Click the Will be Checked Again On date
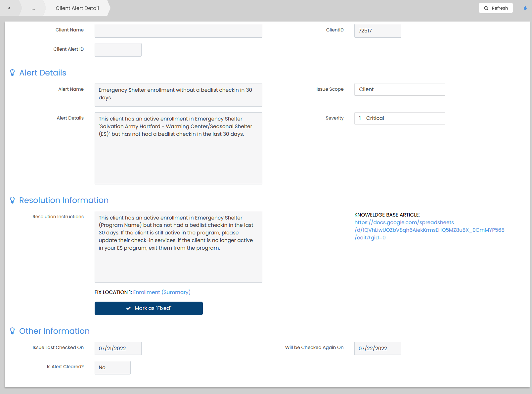The height and width of the screenshot is (394, 532). (x=377, y=348)
